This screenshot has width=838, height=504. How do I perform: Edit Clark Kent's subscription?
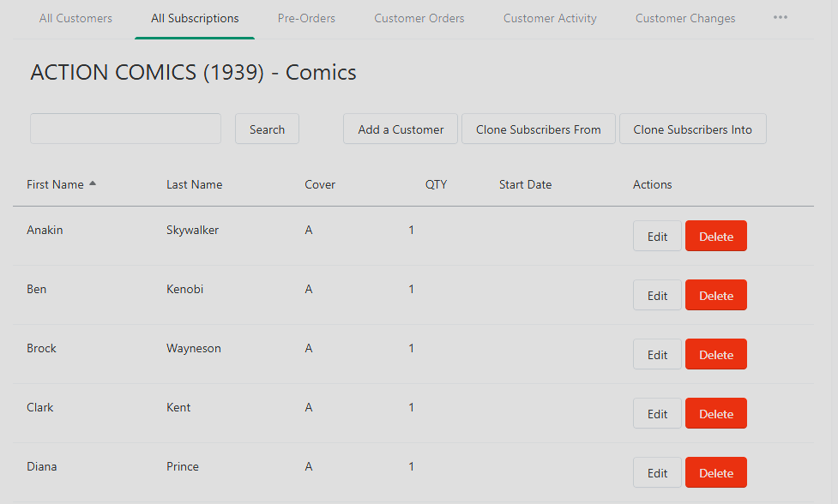point(657,414)
